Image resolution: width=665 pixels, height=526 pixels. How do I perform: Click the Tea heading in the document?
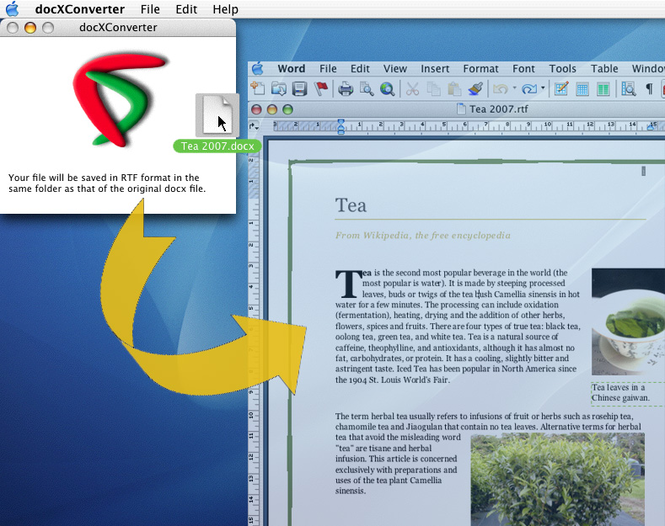click(351, 205)
